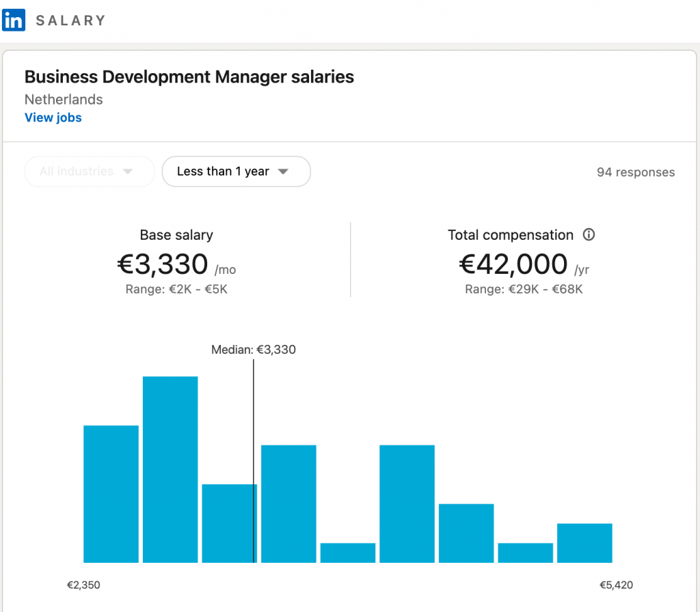Open the View jobs link

coord(53,117)
